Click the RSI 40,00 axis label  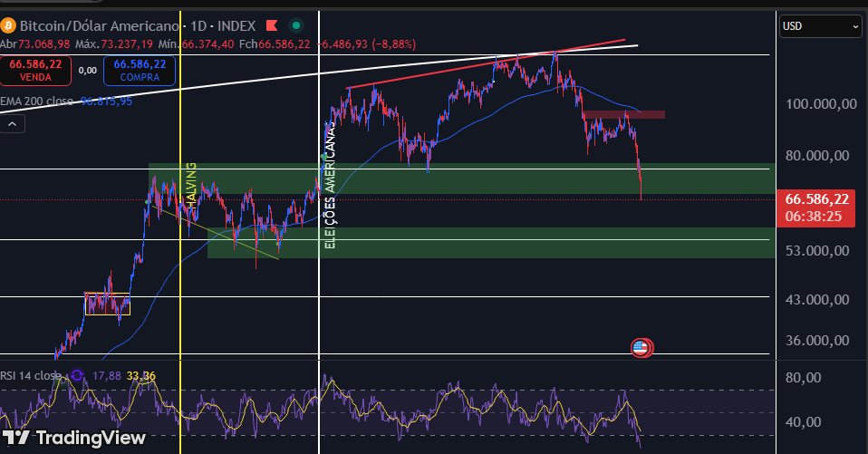(804, 422)
